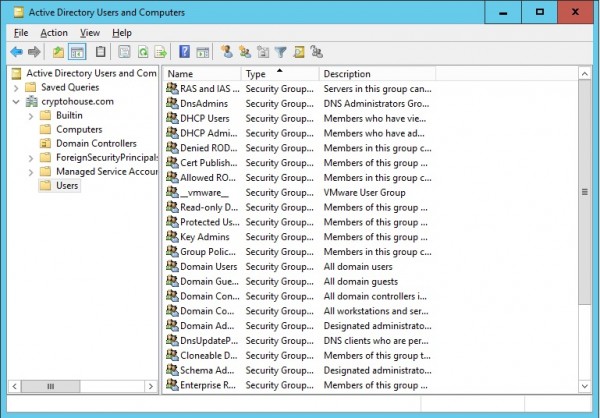The width and height of the screenshot is (600, 418).
Task: Select the RAS and IAS group row
Action: [300, 88]
